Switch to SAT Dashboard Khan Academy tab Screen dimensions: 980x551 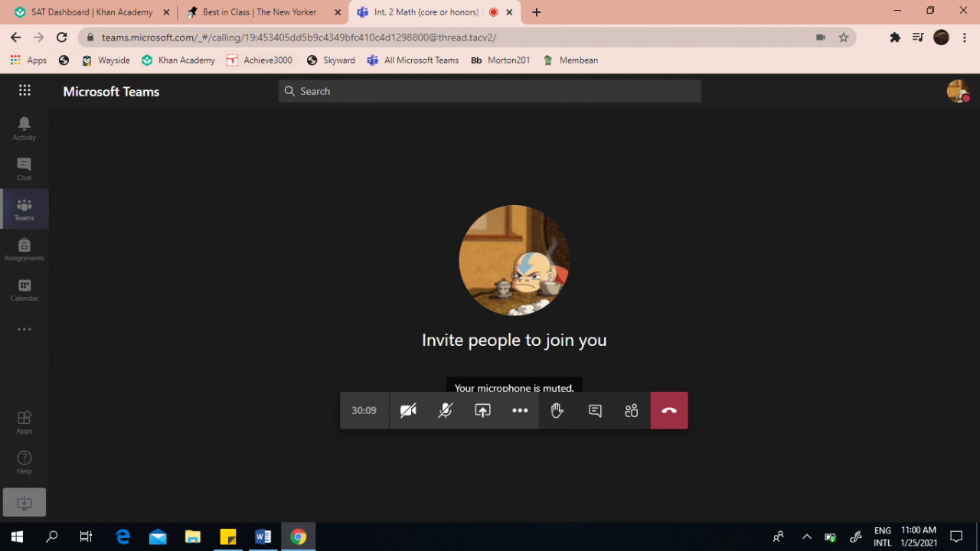90,12
